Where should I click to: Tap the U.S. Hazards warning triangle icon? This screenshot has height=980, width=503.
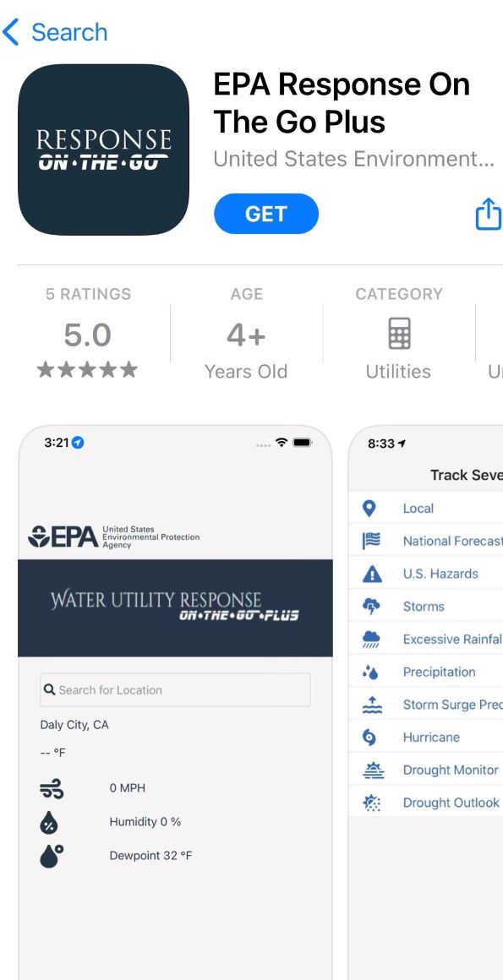tap(372, 574)
